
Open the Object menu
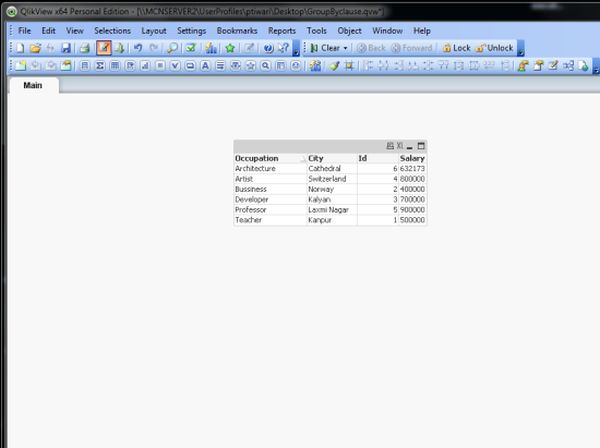pyautogui.click(x=349, y=31)
